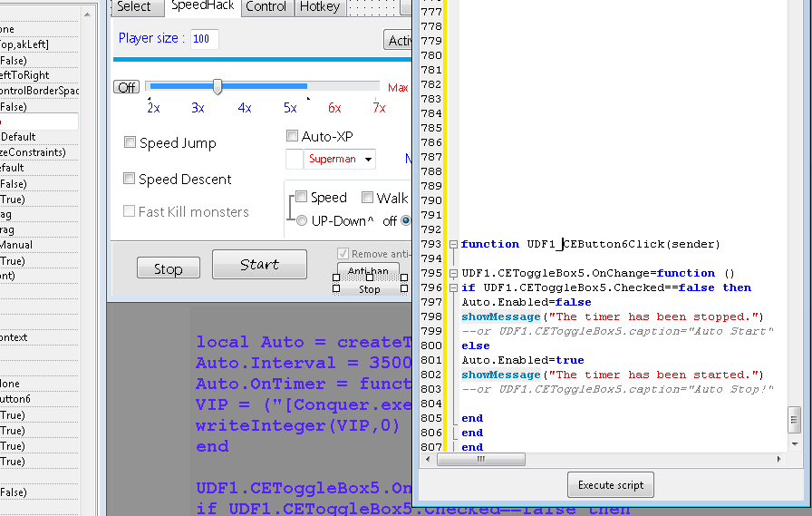
Task: Open the Superman dropdown list
Action: (x=368, y=160)
